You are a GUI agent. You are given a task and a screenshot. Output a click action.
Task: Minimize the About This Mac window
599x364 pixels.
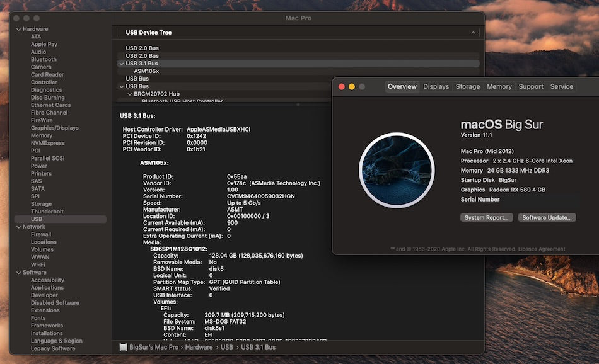(352, 87)
